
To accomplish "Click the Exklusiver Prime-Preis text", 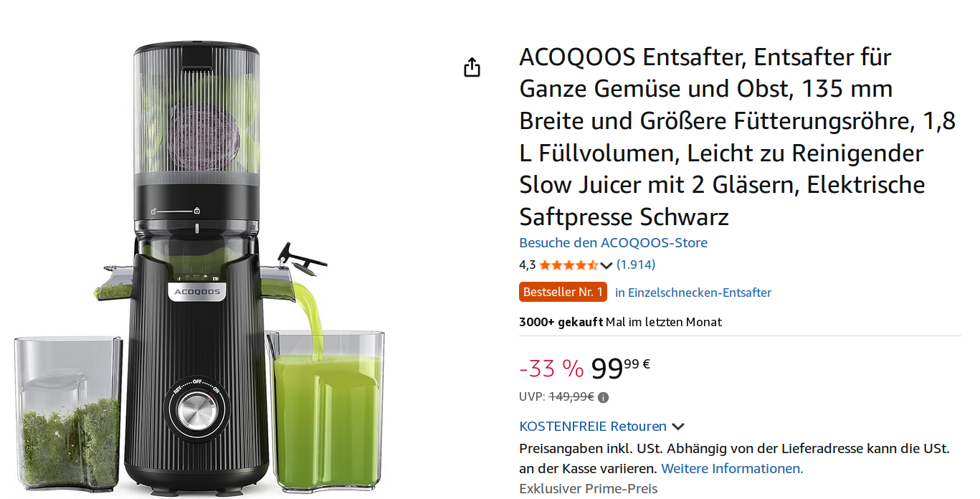I will (x=588, y=489).
